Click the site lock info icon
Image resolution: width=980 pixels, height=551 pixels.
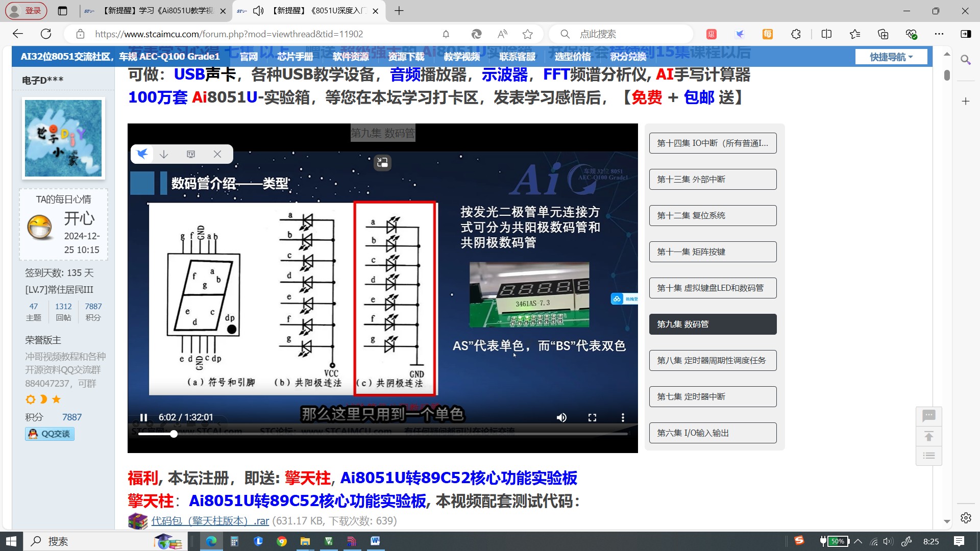coord(80,34)
